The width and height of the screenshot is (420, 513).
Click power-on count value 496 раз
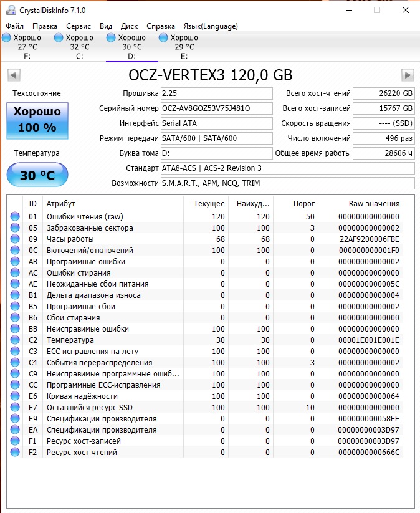tap(384, 138)
